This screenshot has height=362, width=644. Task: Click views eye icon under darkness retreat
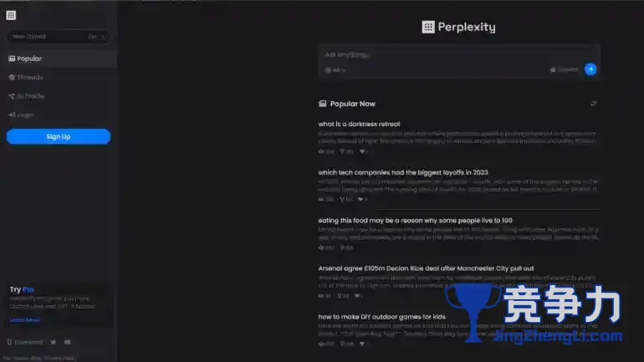321,152
